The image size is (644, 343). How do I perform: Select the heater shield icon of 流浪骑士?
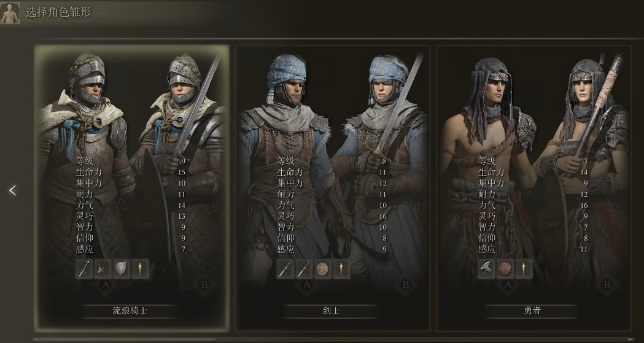122,269
